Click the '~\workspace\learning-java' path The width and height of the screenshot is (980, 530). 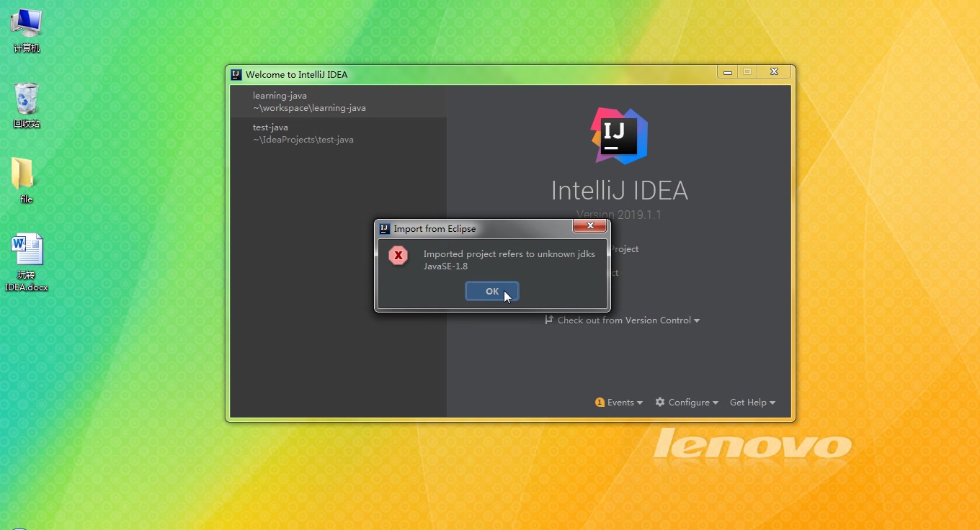coord(309,108)
